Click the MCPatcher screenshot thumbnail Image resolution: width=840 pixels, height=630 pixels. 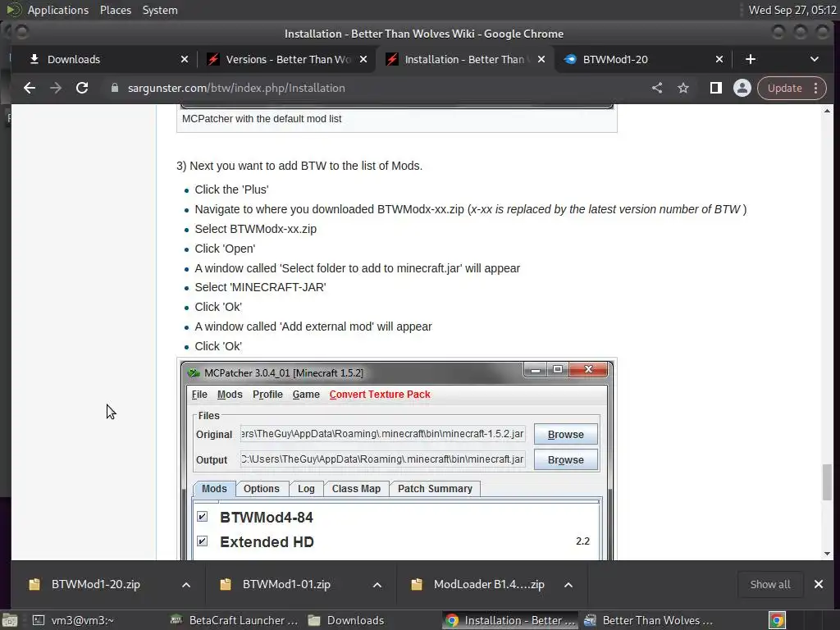coord(396,459)
